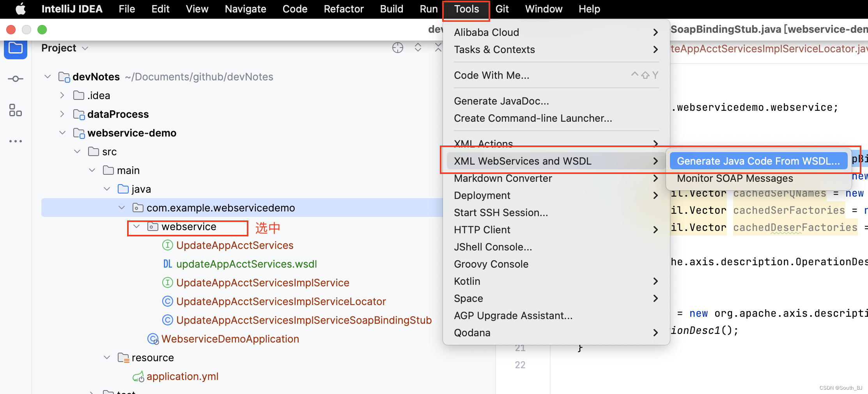This screenshot has width=868, height=394.
Task: Collapse the webservice-demo module node
Action: [62, 133]
